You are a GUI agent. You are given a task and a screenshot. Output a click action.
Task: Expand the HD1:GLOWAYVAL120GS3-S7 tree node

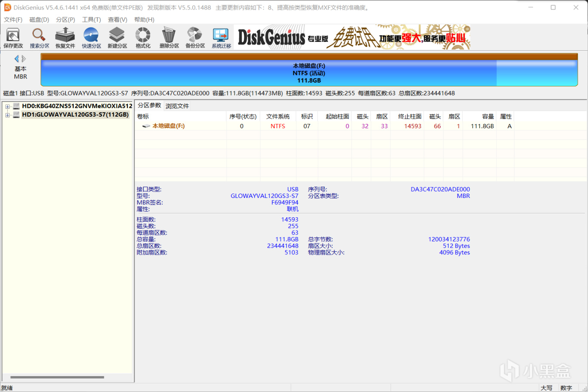7,115
